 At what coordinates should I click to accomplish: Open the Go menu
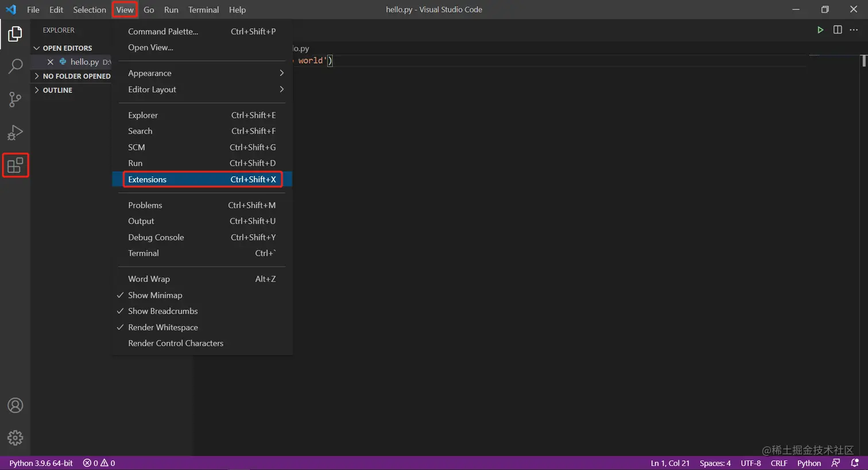(149, 10)
